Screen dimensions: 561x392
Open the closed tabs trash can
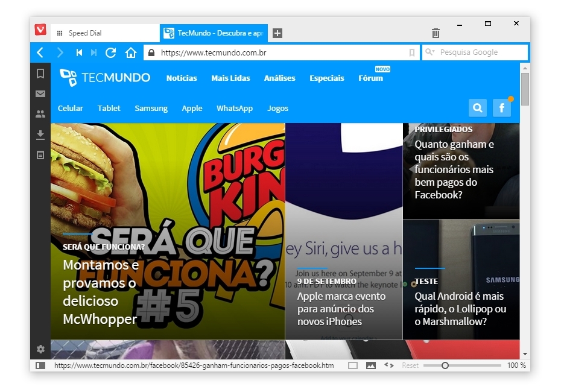tap(436, 33)
